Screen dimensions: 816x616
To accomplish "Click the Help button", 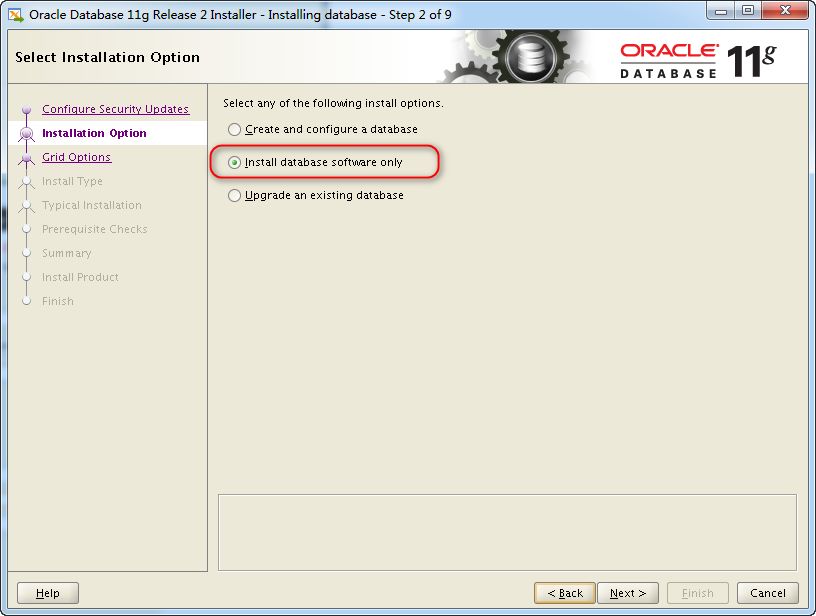I will [x=48, y=593].
